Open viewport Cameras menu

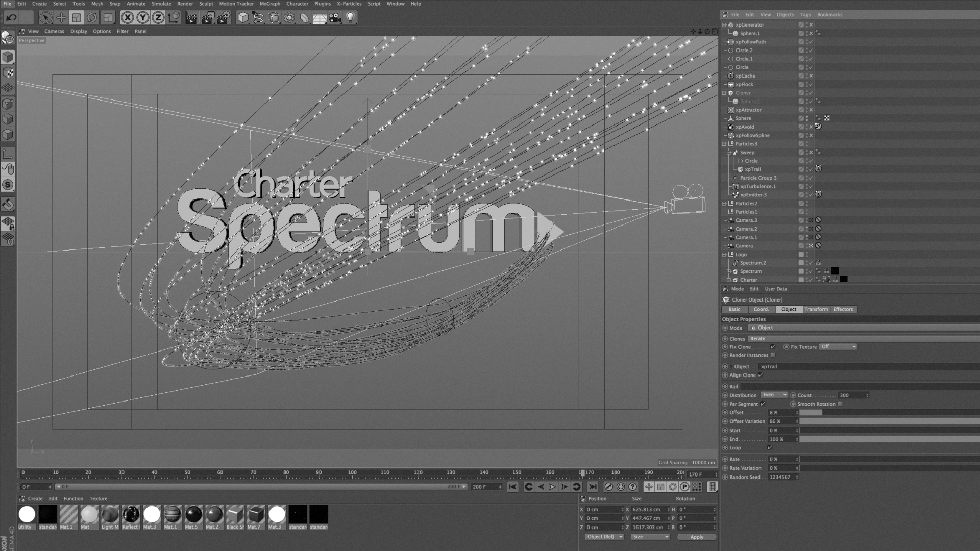(x=54, y=31)
